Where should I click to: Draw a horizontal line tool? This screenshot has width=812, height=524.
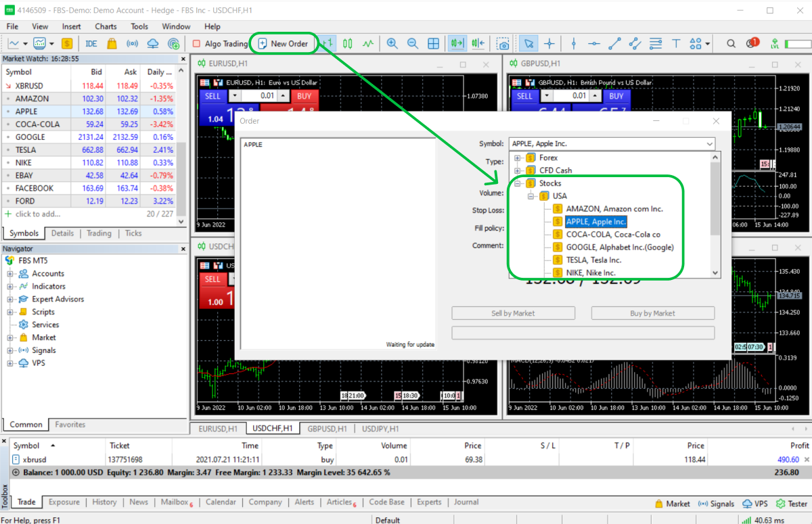(x=594, y=44)
